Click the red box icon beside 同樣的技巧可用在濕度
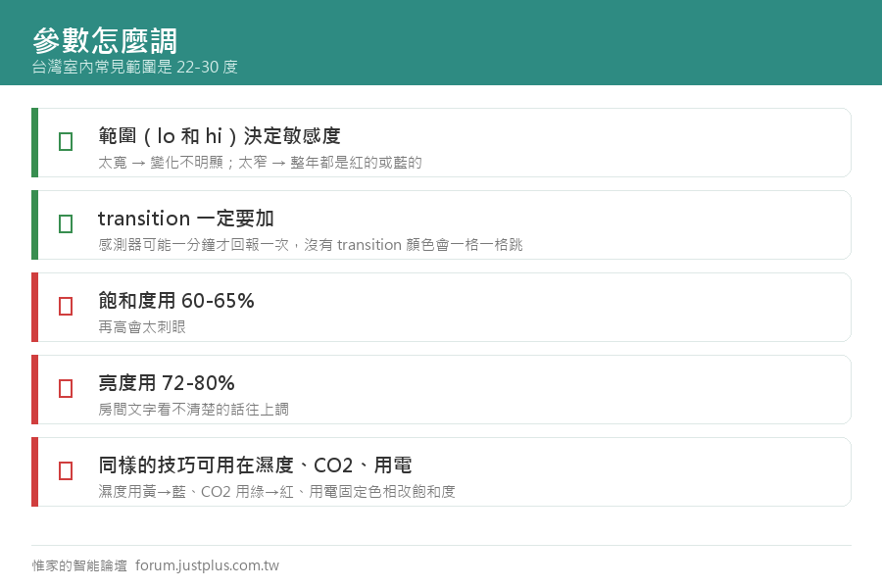882x588 pixels. 66,471
